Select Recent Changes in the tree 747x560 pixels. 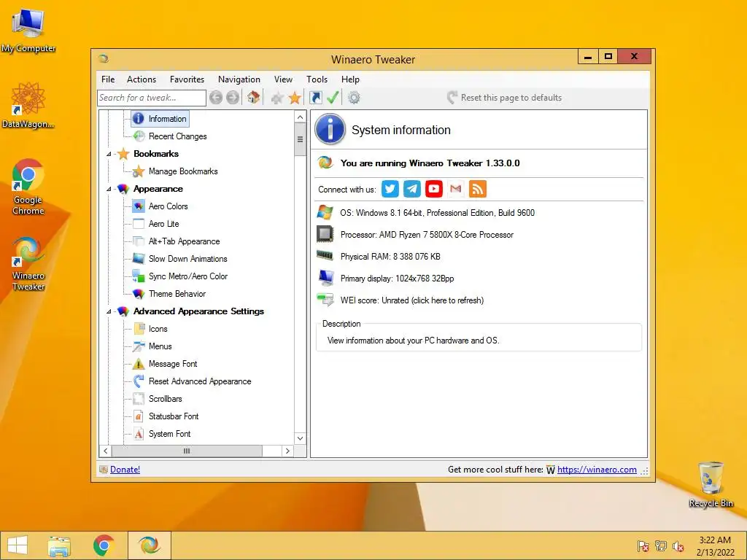coord(177,136)
